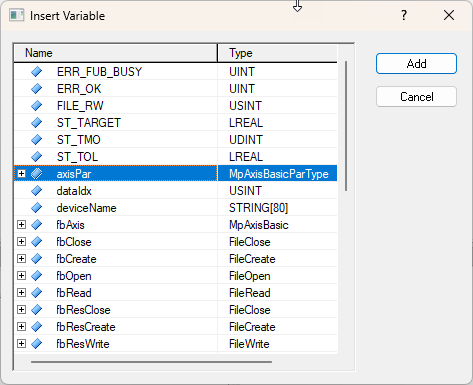
Task: Click the FileRead type cell
Action: click(277, 293)
